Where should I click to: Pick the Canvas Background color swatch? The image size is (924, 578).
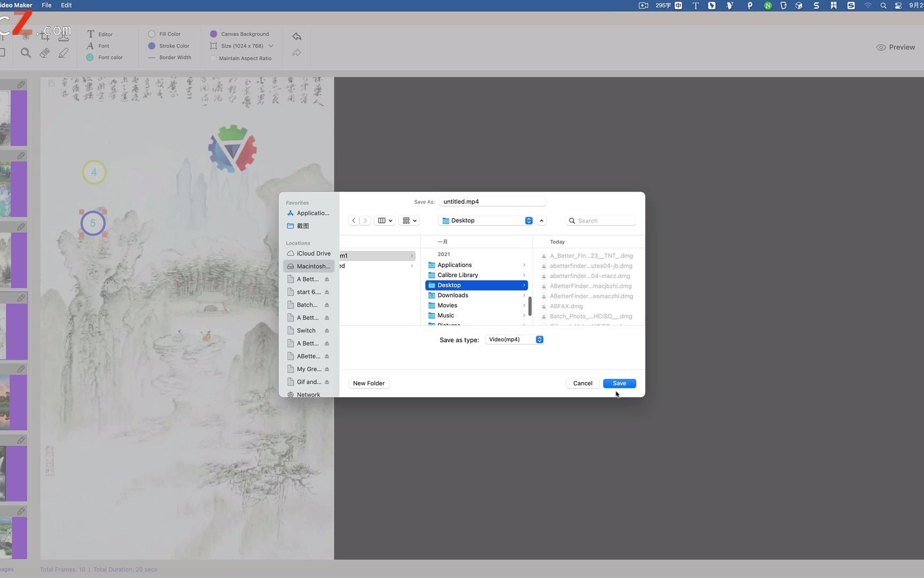[x=213, y=34]
